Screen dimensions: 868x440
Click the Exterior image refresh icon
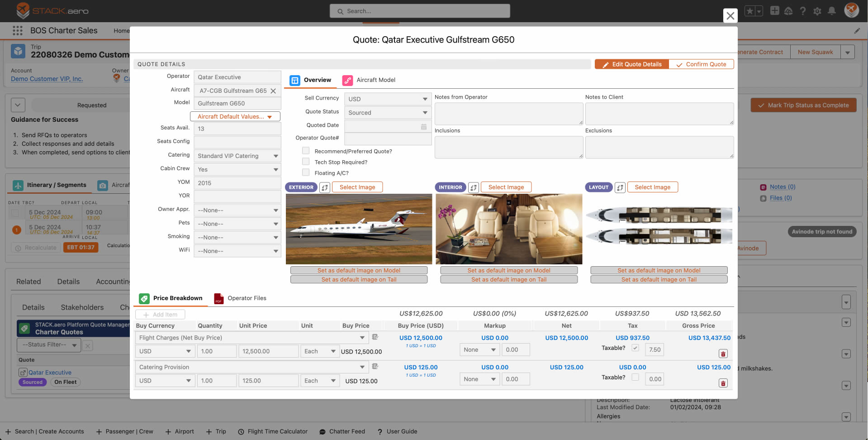[x=325, y=187]
